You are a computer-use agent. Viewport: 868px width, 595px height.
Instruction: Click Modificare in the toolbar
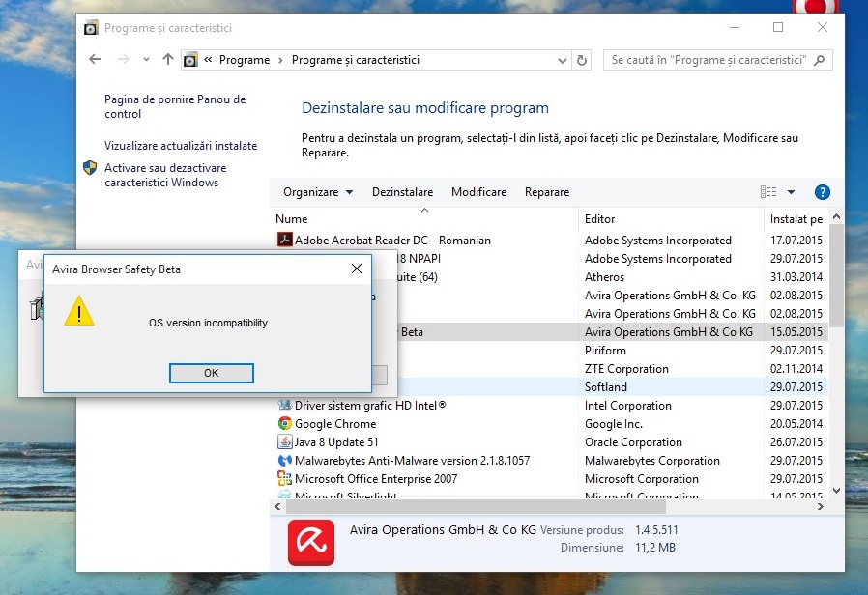tap(478, 192)
